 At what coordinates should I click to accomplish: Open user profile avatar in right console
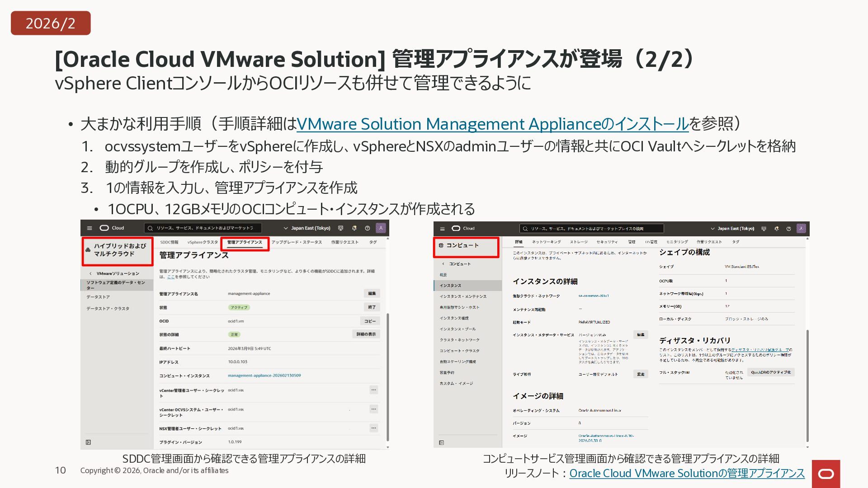[x=801, y=229]
